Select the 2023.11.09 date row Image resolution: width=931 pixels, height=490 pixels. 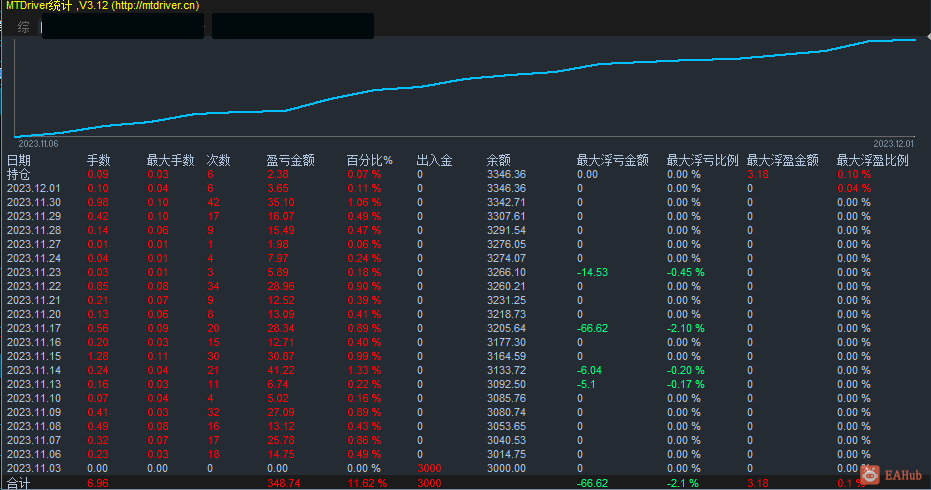(34, 412)
